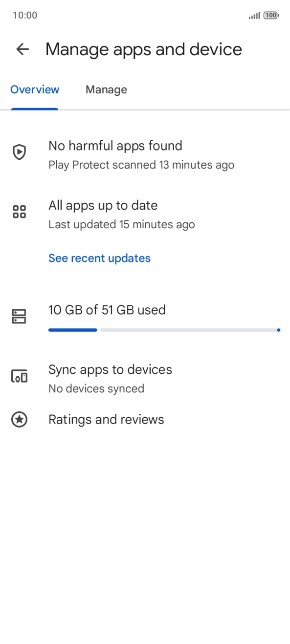Open All apps up to date entry
This screenshot has width=290, height=644.
(145, 215)
